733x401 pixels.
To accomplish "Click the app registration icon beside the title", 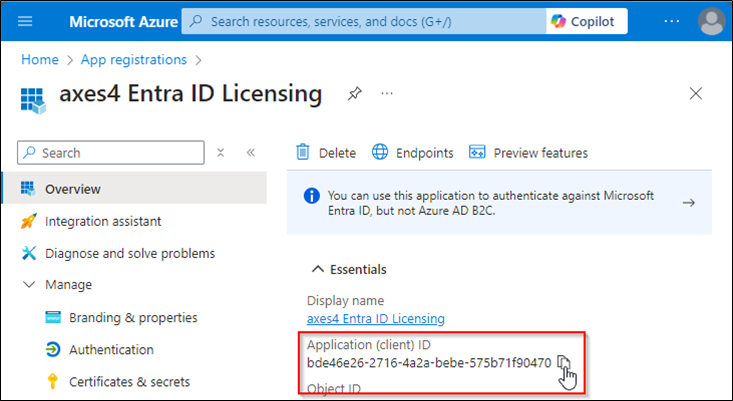I will point(33,100).
